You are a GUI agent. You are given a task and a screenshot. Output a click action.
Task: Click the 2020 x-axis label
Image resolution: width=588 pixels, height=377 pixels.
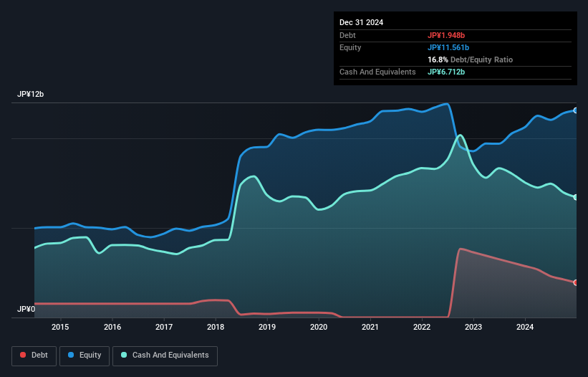pyautogui.click(x=319, y=327)
